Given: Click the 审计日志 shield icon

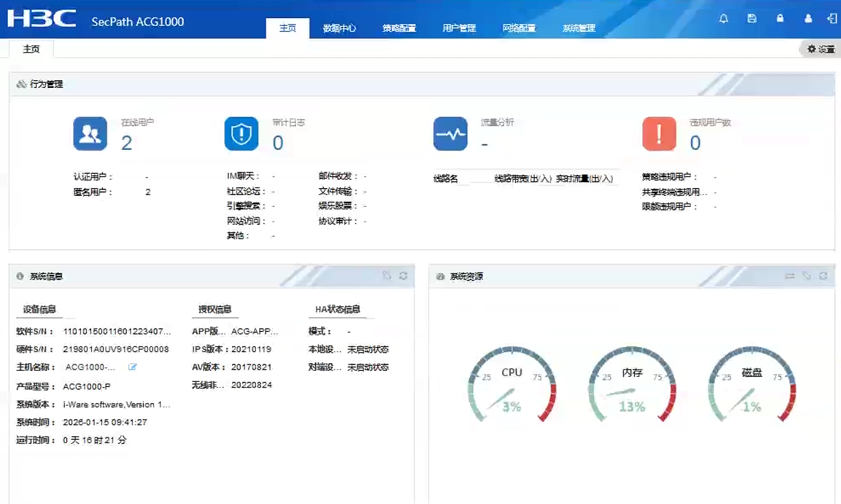Looking at the screenshot, I should point(241,134).
